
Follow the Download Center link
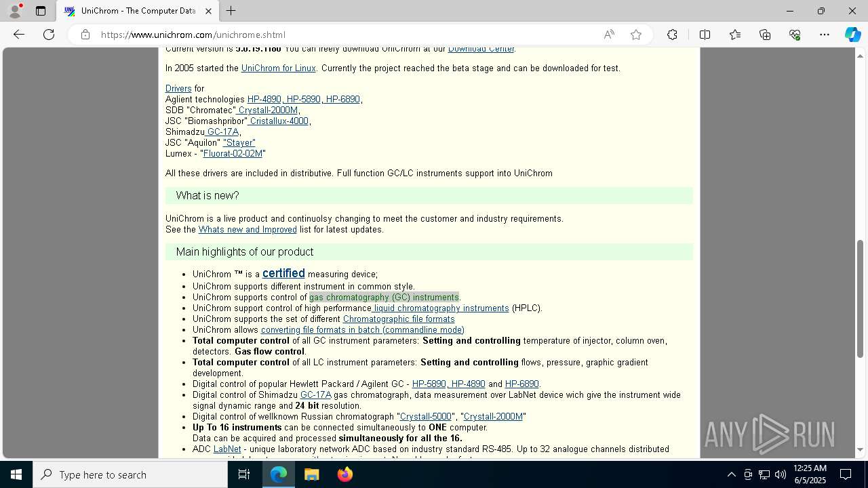click(x=481, y=49)
